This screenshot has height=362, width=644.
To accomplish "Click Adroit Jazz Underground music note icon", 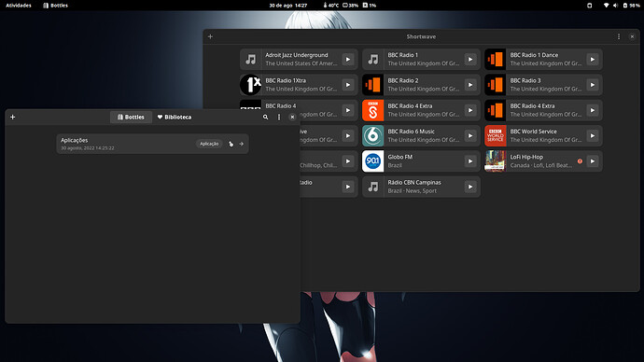I will click(250, 60).
